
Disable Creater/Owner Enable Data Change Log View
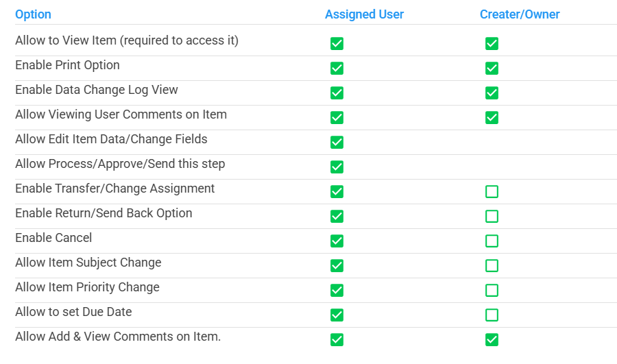pos(492,93)
